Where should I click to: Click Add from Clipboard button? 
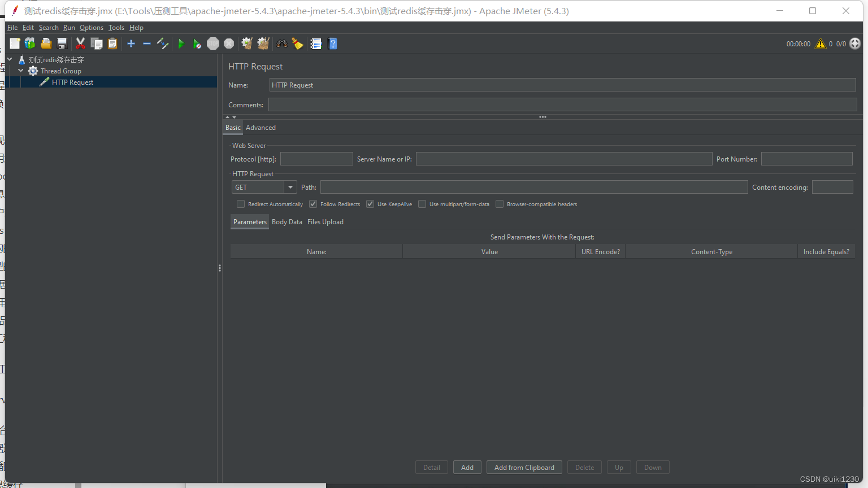click(x=524, y=467)
